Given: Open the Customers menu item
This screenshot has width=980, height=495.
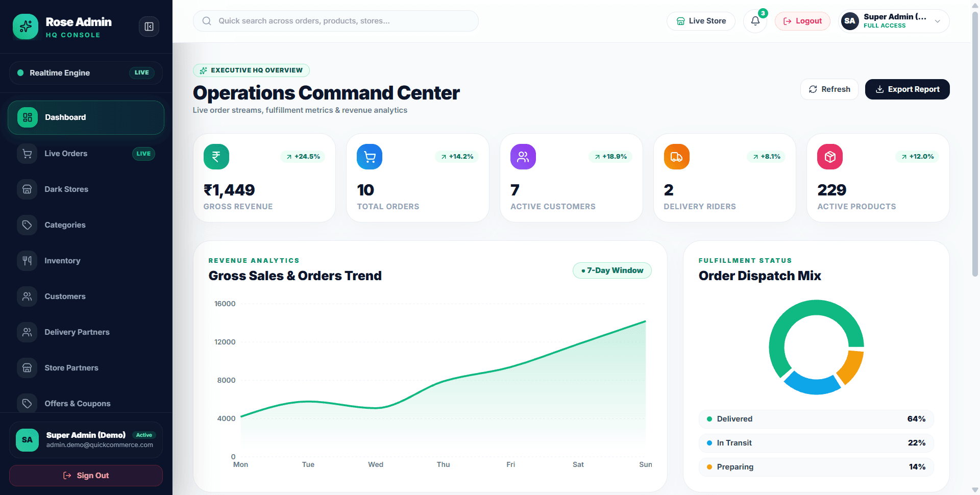Looking at the screenshot, I should tap(86, 296).
